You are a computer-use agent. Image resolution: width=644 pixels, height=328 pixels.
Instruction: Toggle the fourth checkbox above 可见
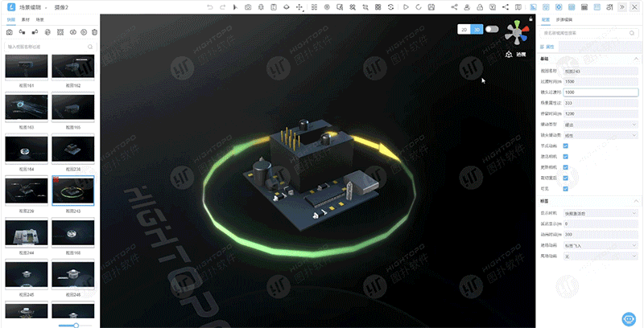click(566, 178)
